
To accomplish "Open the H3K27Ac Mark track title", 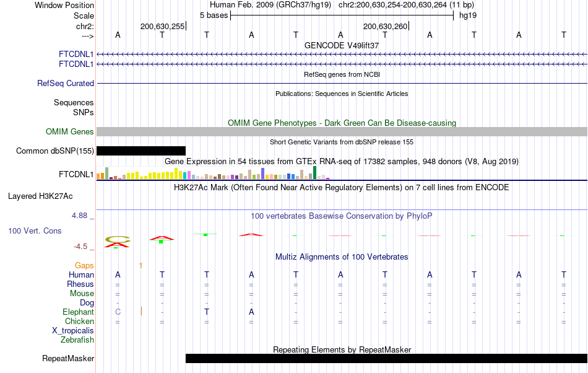I will tap(342, 188).
